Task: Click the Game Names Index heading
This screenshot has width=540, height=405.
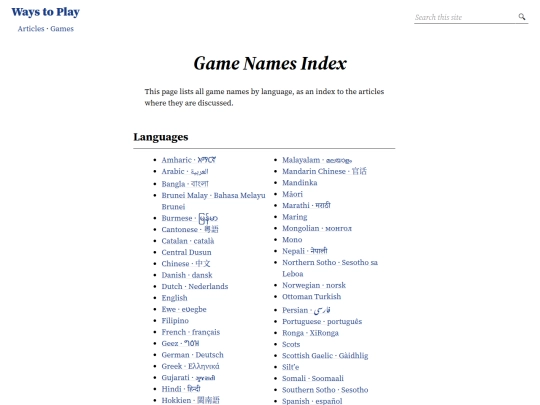Action: (x=270, y=64)
